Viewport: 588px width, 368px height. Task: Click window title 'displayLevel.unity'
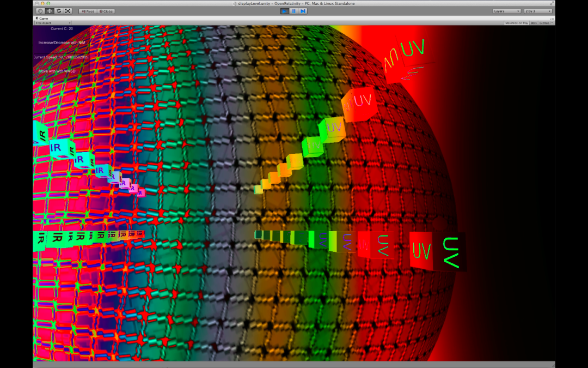click(x=254, y=3)
